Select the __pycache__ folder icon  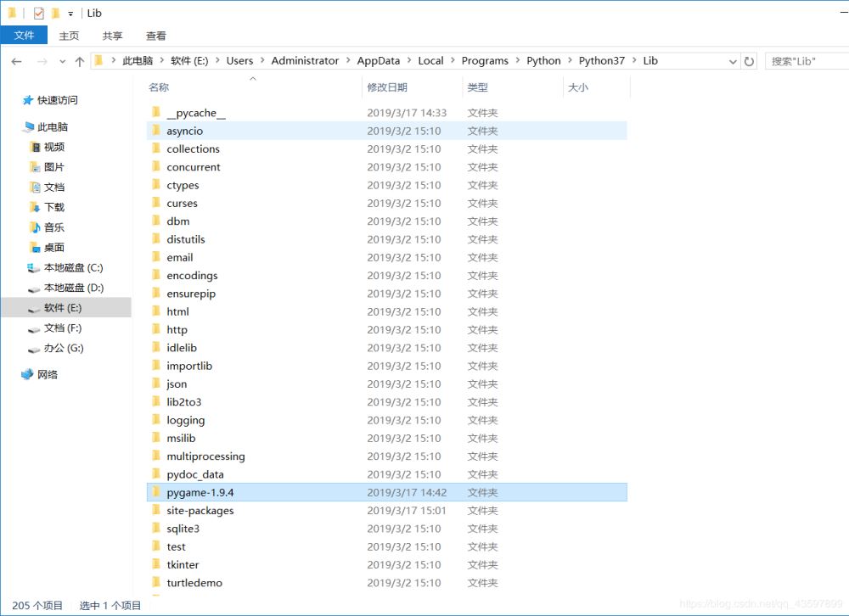pyautogui.click(x=156, y=112)
